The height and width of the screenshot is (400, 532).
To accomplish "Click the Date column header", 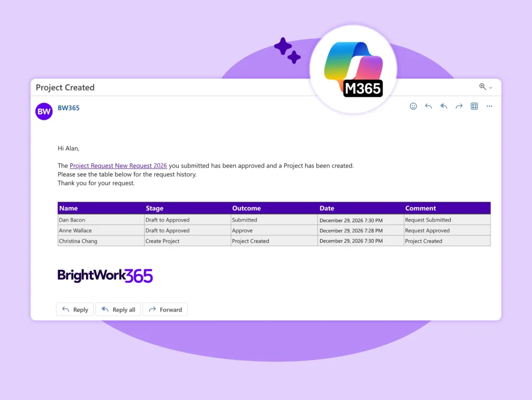I will (x=361, y=208).
